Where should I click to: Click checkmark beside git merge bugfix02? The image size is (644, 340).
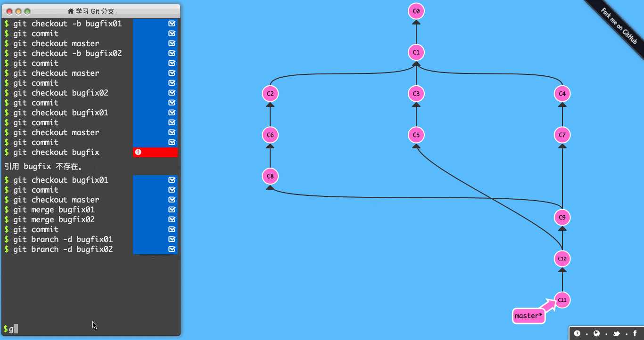(x=172, y=219)
